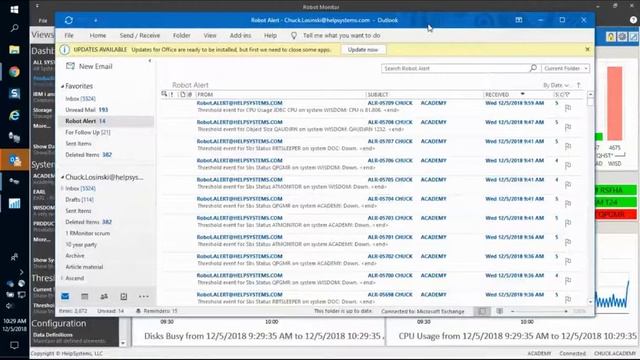Flag the ALR-05705 message
The image size is (640, 360).
click(x=568, y=185)
